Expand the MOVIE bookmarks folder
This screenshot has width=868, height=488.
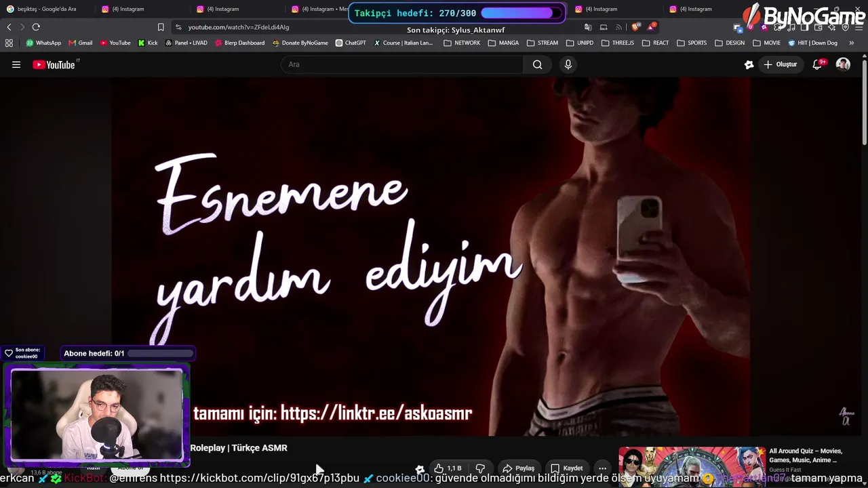[767, 43]
